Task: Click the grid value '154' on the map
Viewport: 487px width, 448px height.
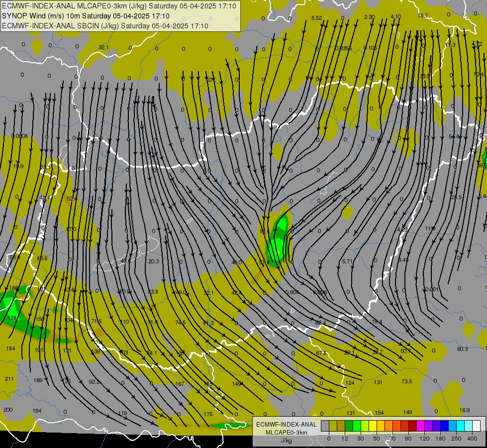Action: (x=379, y=413)
